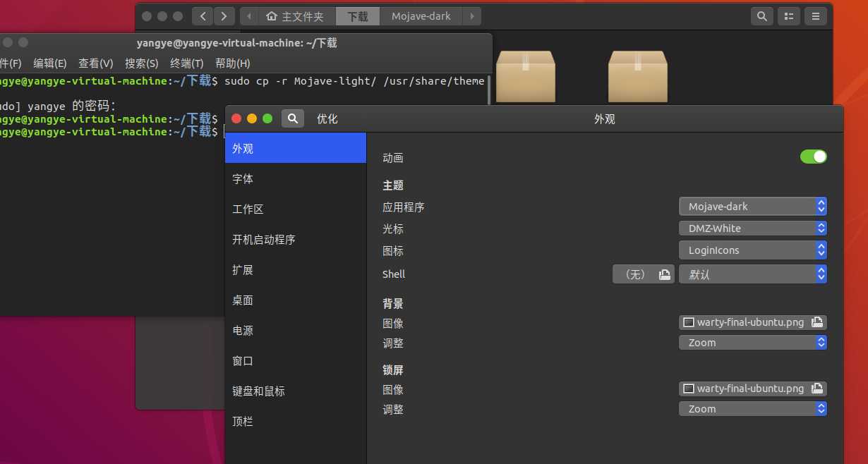Choose background image warty-final-ubuntu.png button
This screenshot has width=868, height=464.
(753, 322)
